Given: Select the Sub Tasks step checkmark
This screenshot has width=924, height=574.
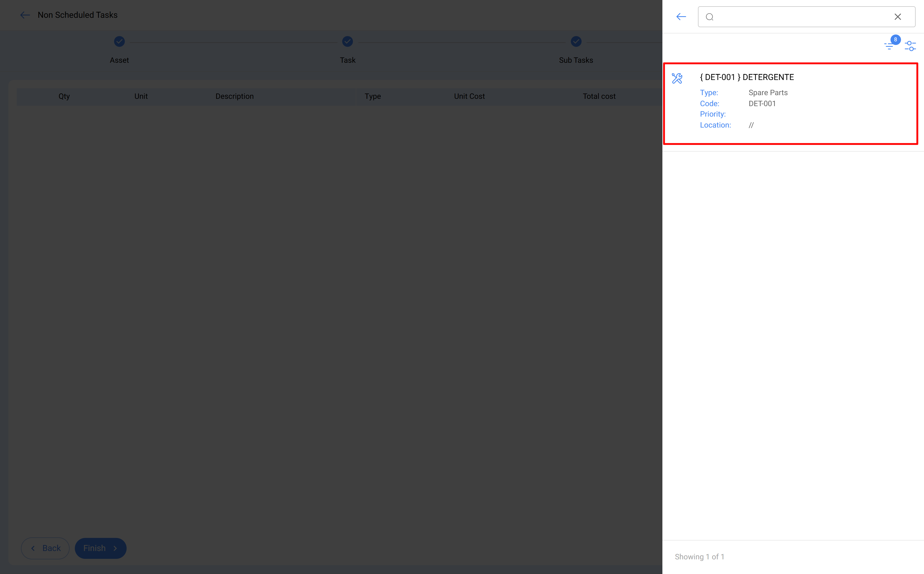Looking at the screenshot, I should (576, 41).
